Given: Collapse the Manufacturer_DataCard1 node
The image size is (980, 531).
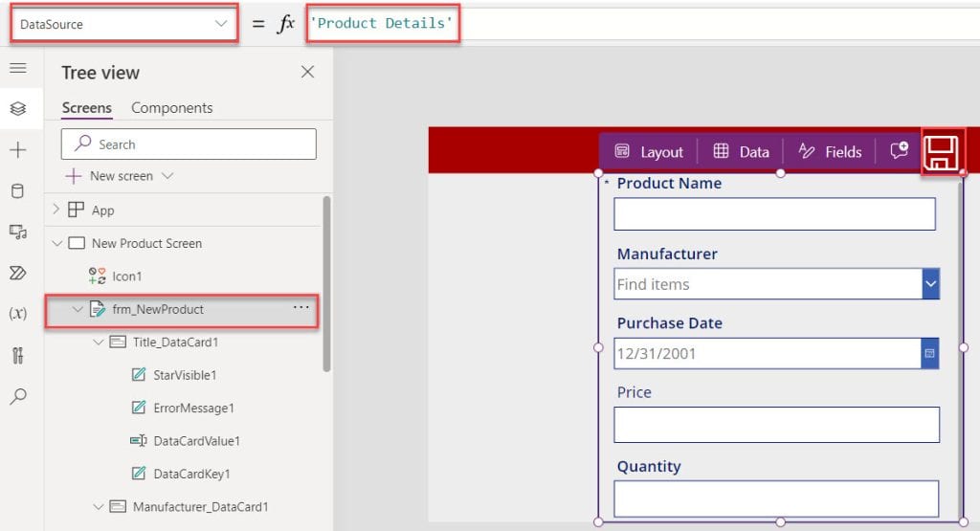Looking at the screenshot, I should click(99, 507).
